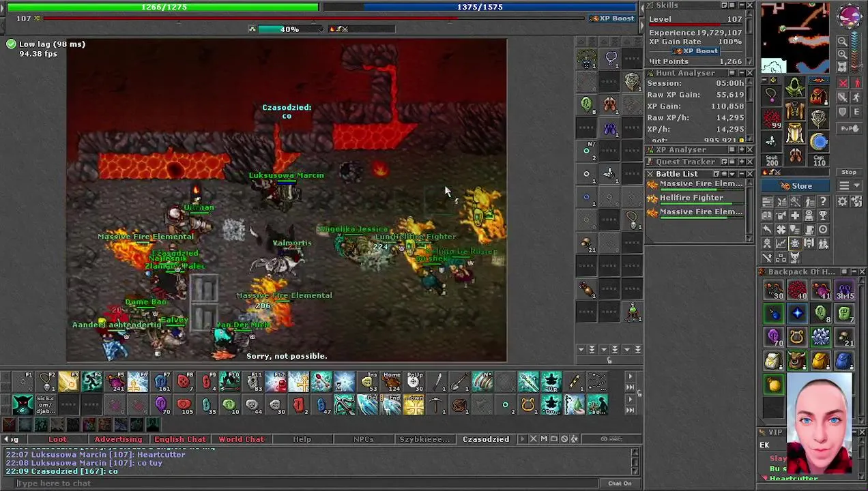Close the current chat tab
Screen dimensions: 868x491
534,438
